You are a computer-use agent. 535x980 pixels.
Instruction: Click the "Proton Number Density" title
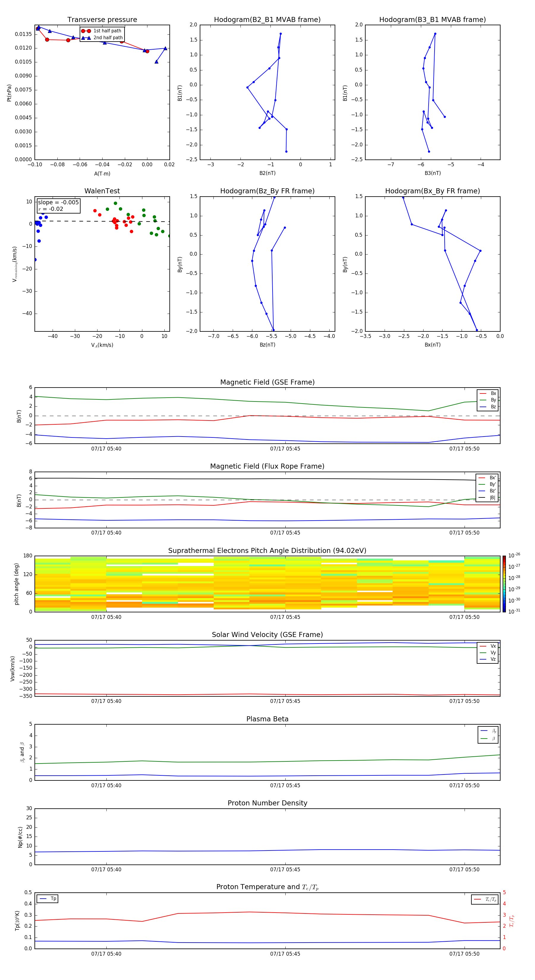(x=267, y=803)
